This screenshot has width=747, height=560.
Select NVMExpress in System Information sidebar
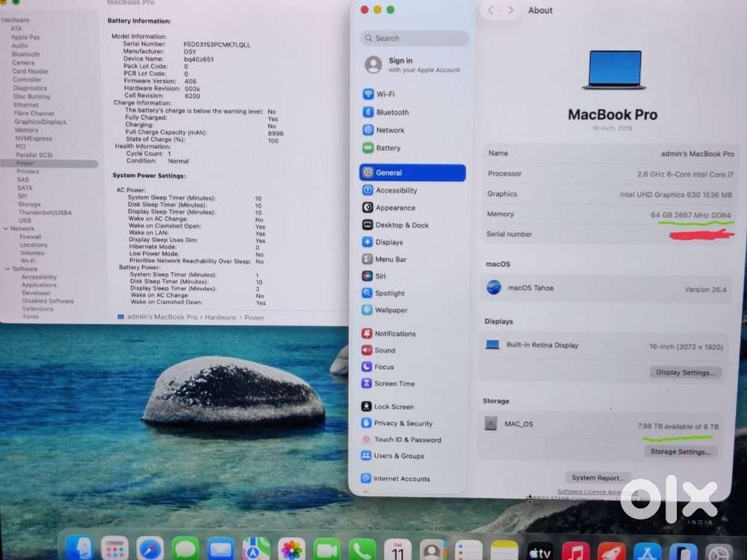coord(34,139)
